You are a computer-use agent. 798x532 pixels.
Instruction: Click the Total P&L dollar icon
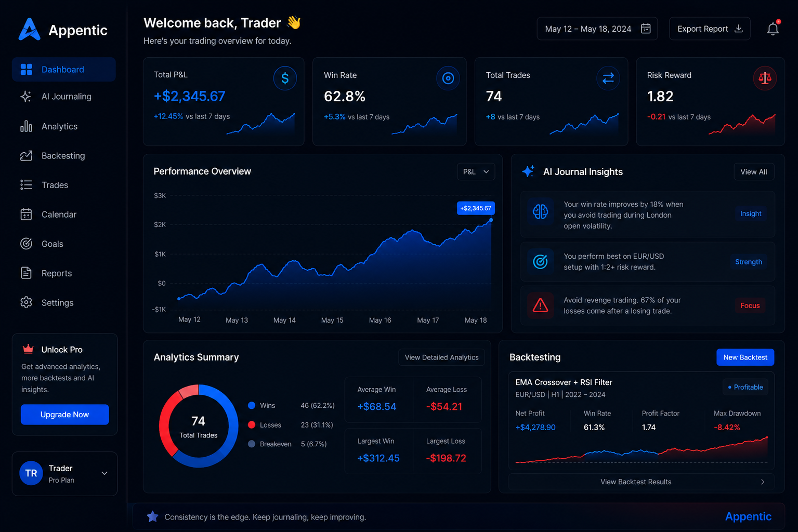[x=285, y=78]
